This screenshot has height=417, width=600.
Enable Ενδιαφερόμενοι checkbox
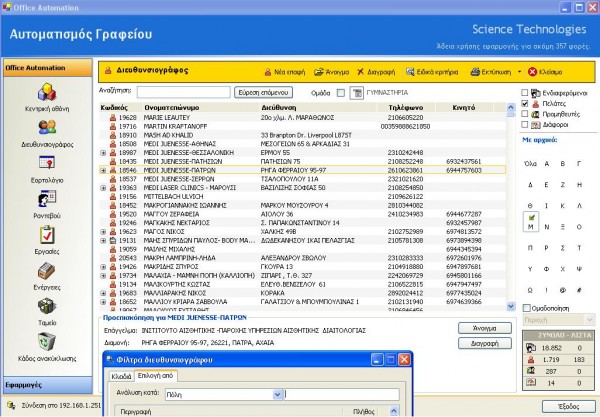tap(525, 93)
